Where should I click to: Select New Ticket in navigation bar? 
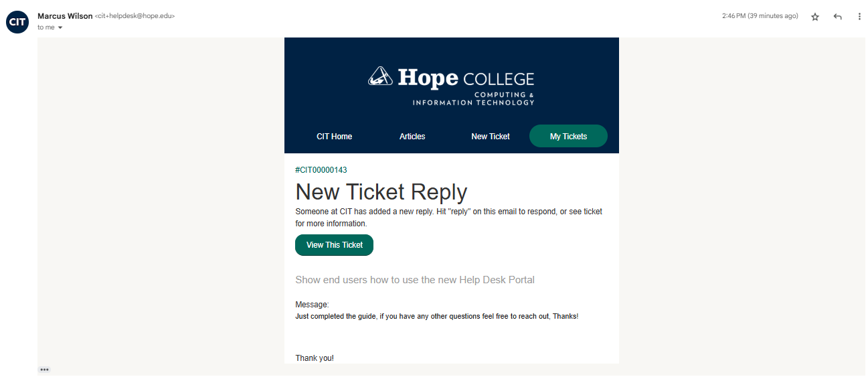[x=491, y=136]
